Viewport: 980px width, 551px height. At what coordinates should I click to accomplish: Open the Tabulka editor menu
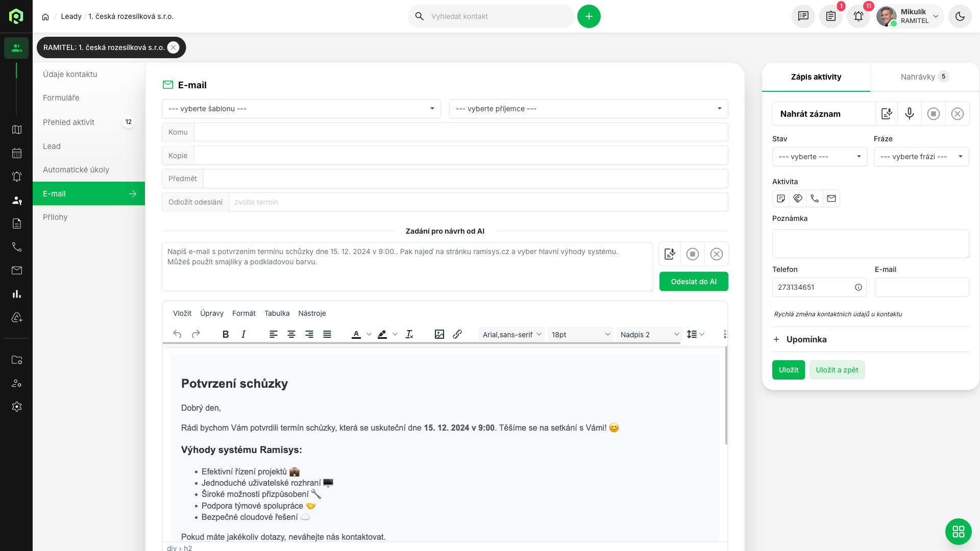click(277, 313)
